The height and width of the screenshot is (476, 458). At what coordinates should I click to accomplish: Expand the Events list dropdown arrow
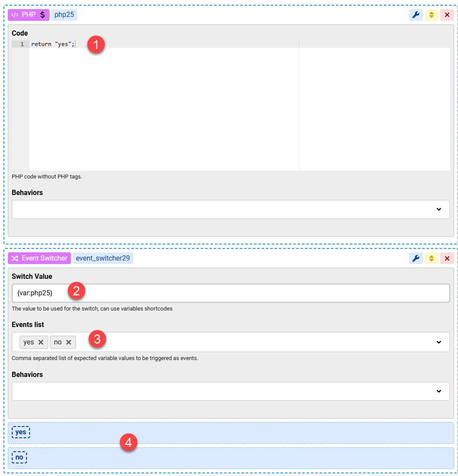tap(438, 342)
